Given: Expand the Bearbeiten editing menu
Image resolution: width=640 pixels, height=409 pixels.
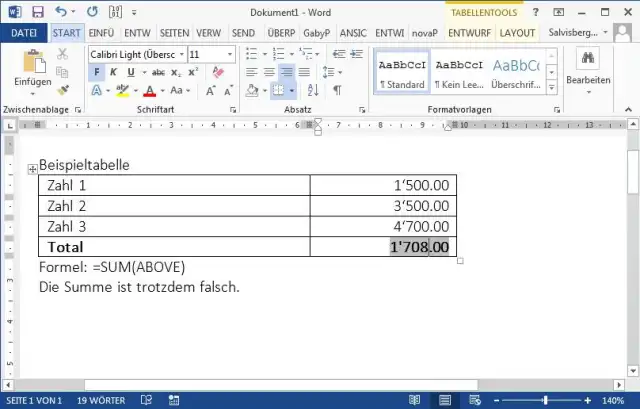Looking at the screenshot, I should tap(587, 70).
